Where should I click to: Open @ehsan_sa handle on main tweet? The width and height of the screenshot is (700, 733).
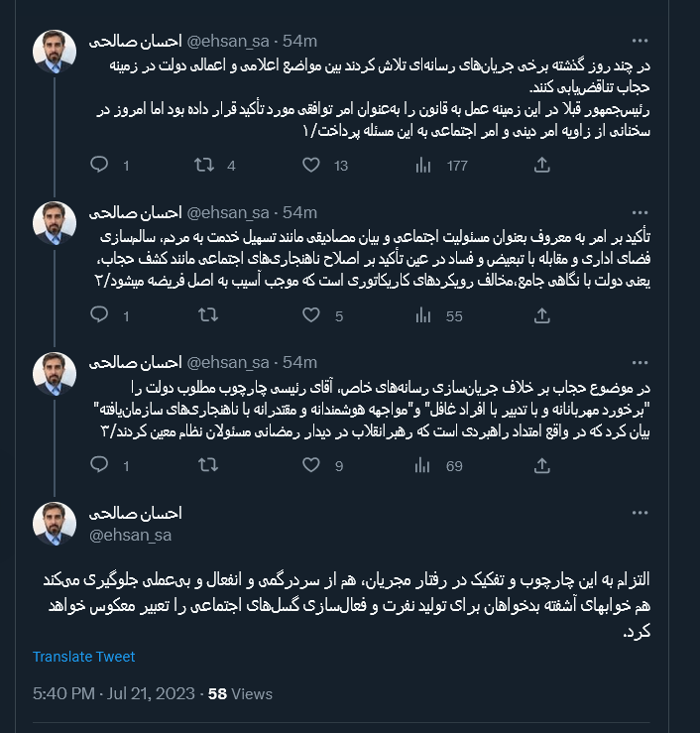(x=131, y=536)
